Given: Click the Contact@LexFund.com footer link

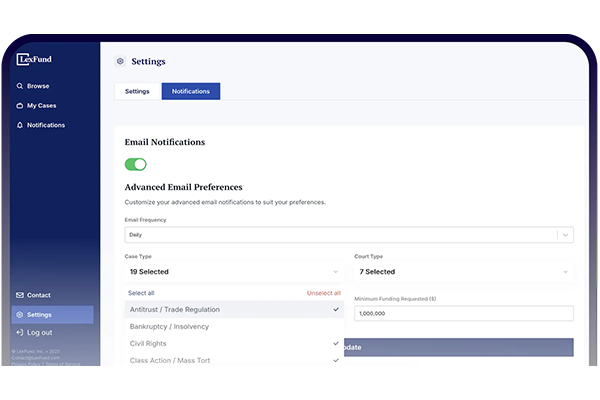Looking at the screenshot, I should coord(35,358).
